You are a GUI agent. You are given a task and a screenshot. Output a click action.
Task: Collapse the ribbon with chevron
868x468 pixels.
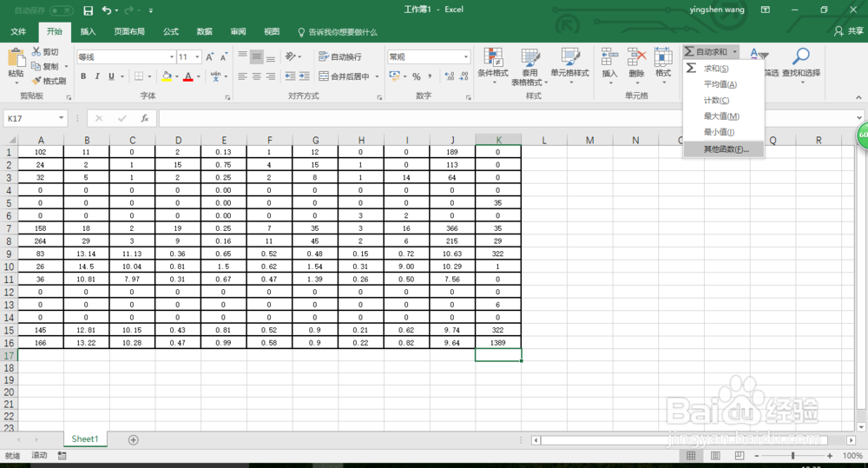(x=858, y=97)
